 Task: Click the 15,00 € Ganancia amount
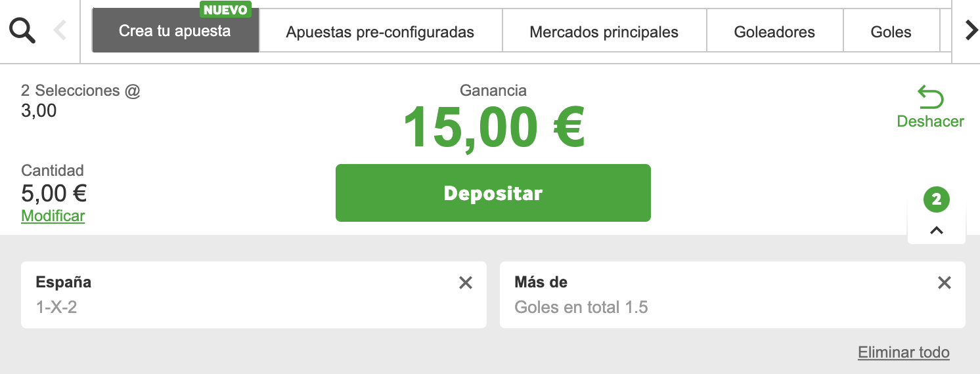click(493, 129)
